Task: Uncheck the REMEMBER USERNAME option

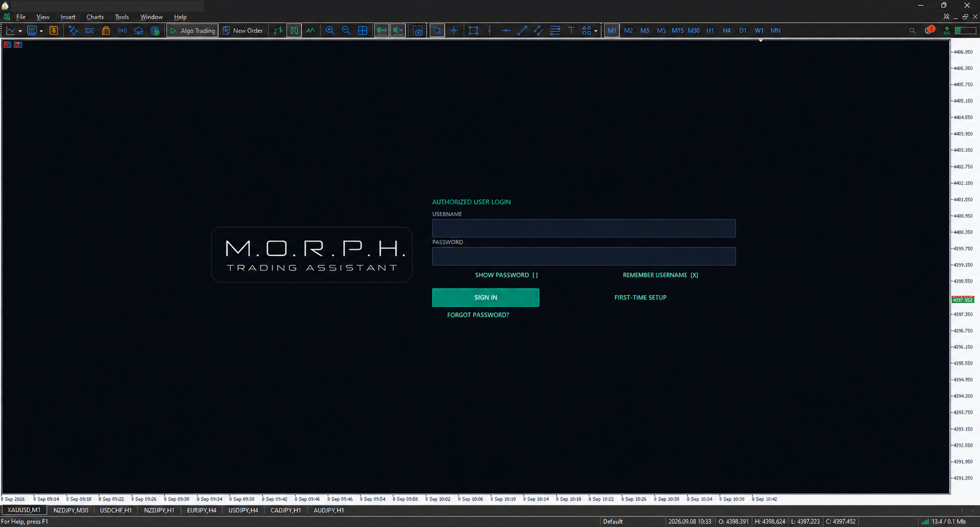Action: coord(660,275)
